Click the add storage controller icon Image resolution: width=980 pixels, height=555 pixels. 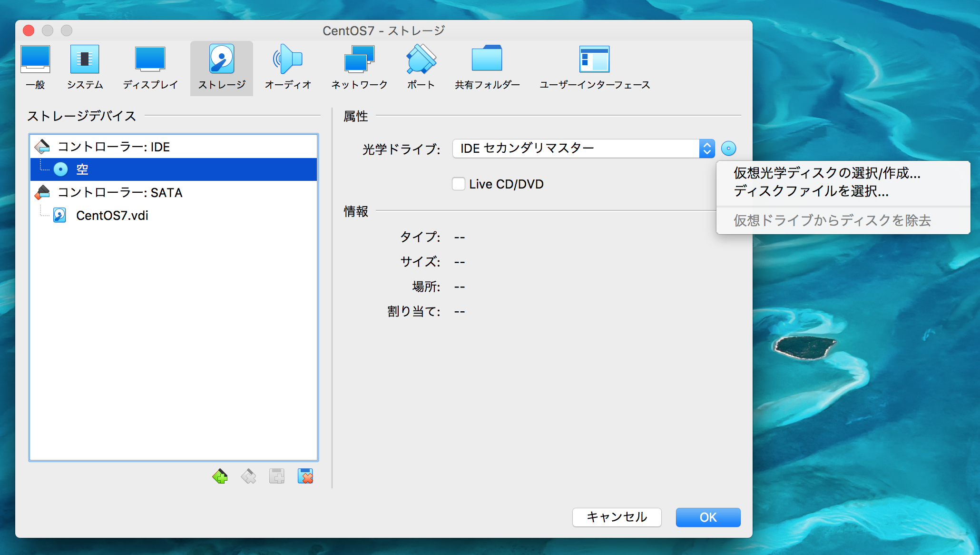220,476
